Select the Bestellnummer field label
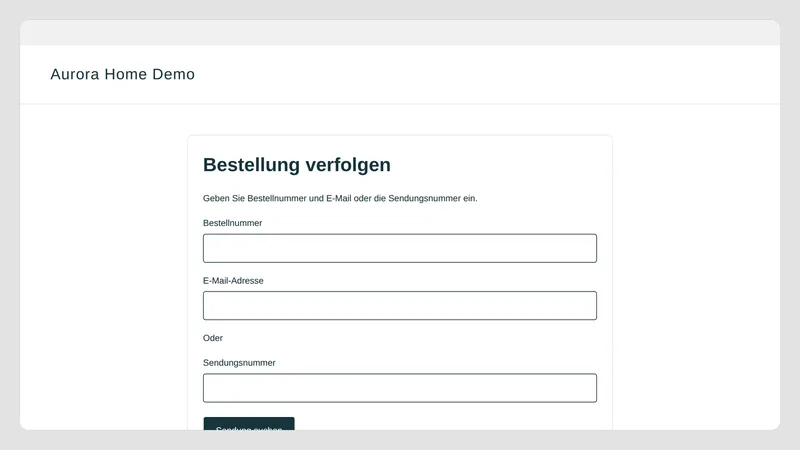Viewport: 800px width, 450px height. pyautogui.click(x=233, y=223)
